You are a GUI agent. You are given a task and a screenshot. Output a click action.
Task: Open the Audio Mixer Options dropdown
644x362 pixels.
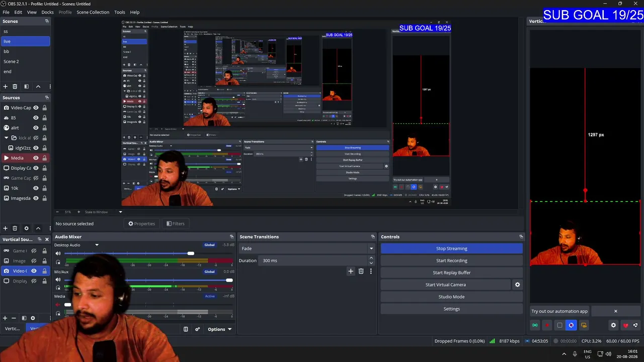219,329
